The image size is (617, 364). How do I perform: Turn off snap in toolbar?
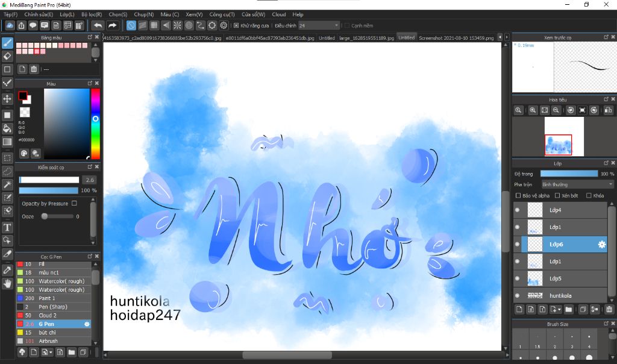[131, 25]
